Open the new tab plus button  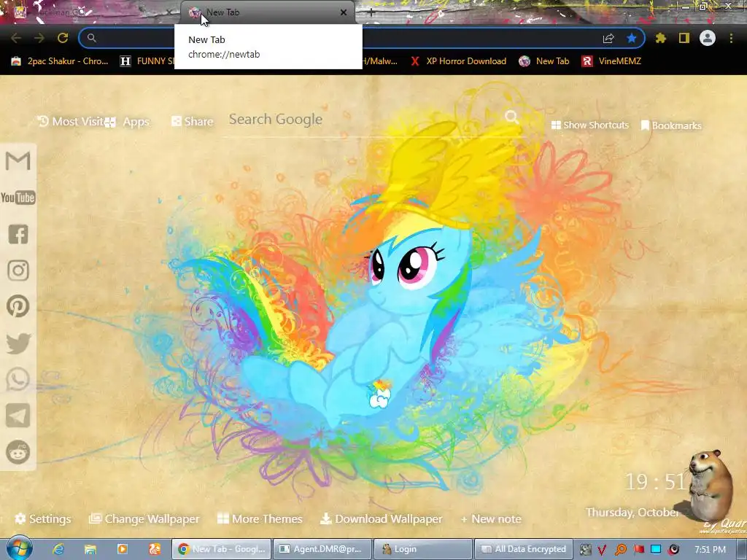[x=371, y=13]
